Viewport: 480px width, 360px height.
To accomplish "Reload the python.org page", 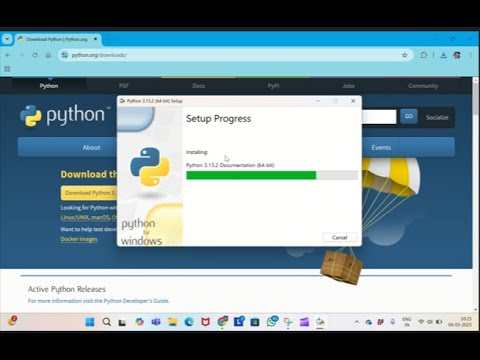I will point(35,55).
